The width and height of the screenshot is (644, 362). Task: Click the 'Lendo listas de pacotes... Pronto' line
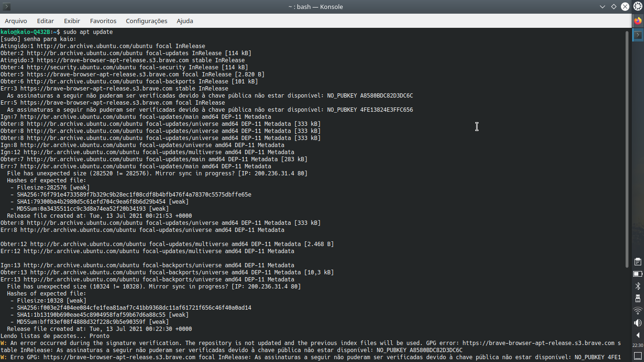click(x=55, y=336)
